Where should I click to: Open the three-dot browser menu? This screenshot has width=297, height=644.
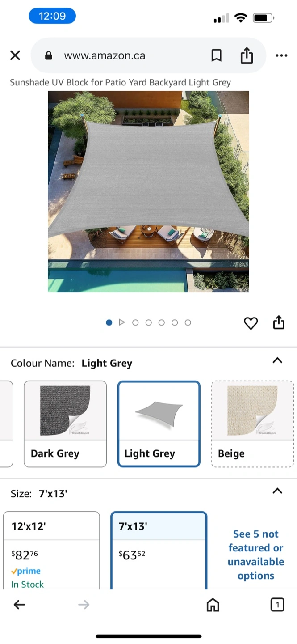[281, 55]
